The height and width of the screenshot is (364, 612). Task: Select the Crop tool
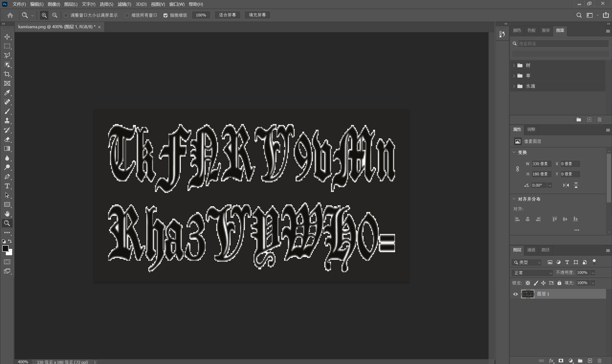[x=7, y=74]
